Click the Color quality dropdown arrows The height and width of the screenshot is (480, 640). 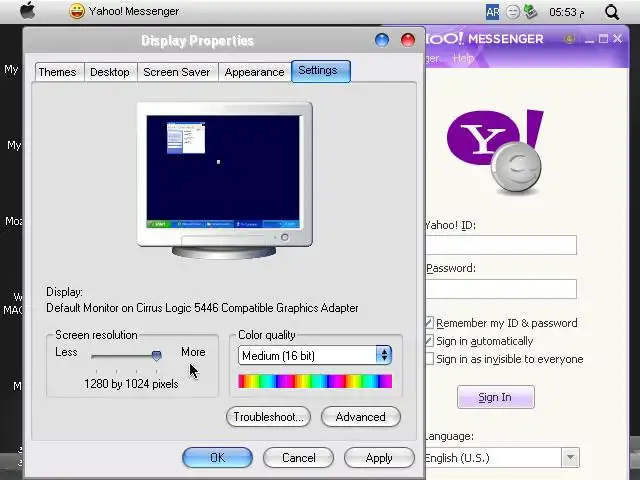tap(384, 355)
